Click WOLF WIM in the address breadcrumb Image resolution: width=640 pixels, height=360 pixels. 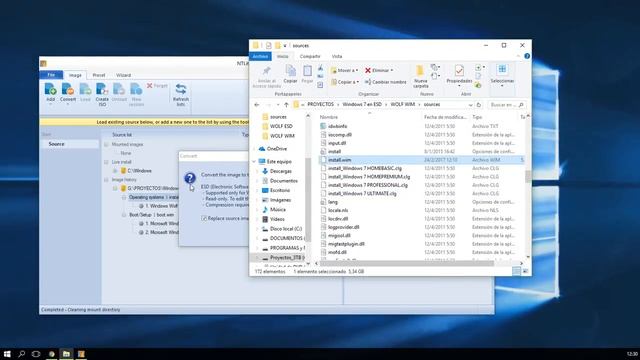[402, 104]
